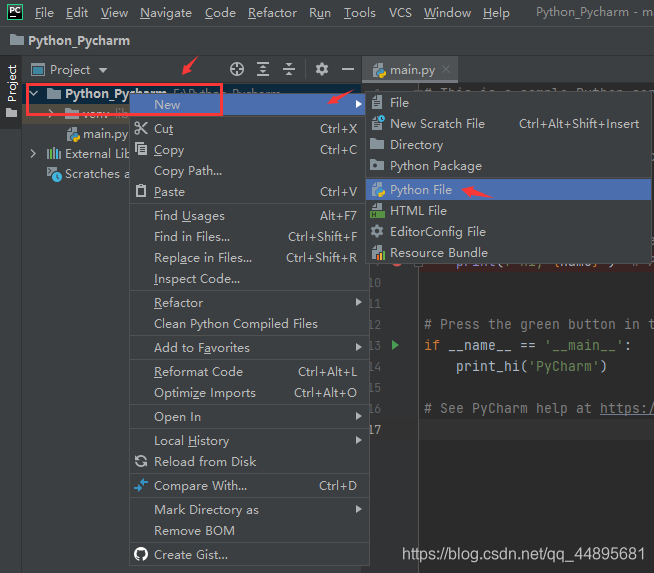Click the https link in code comment
Image resolution: width=654 pixels, height=573 pixels.
626,408
